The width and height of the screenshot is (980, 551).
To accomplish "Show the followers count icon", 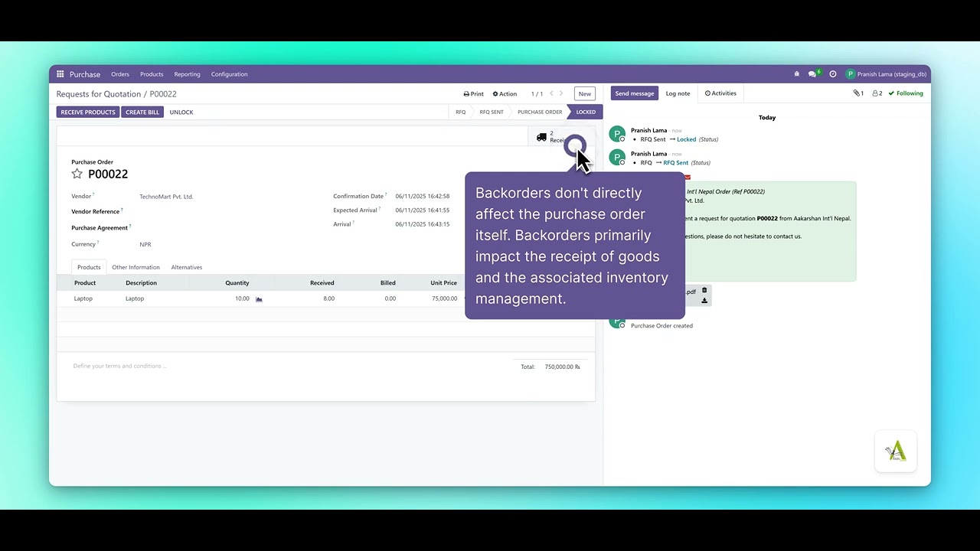I will click(x=877, y=93).
